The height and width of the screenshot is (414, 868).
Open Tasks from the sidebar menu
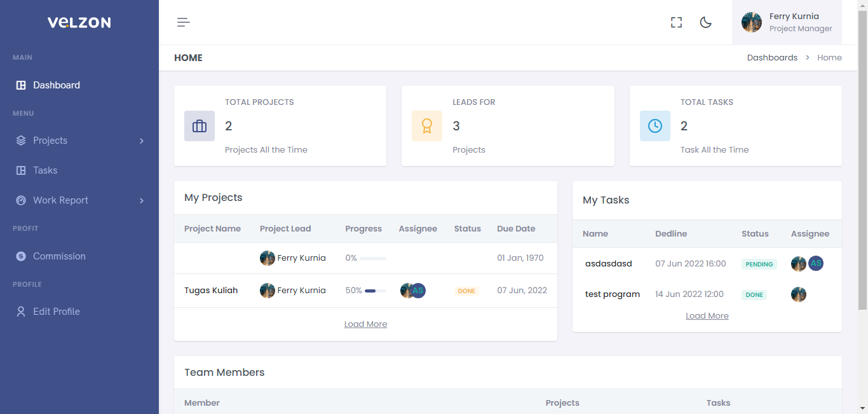(x=45, y=170)
